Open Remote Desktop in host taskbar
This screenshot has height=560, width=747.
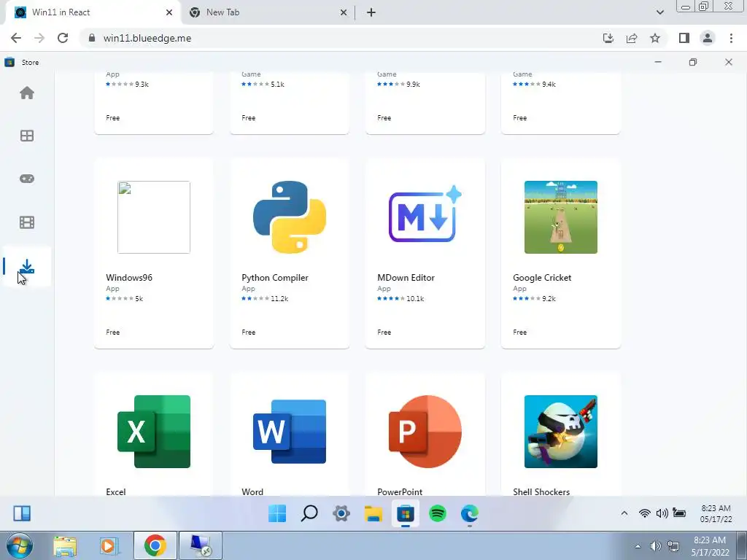[x=200, y=545]
